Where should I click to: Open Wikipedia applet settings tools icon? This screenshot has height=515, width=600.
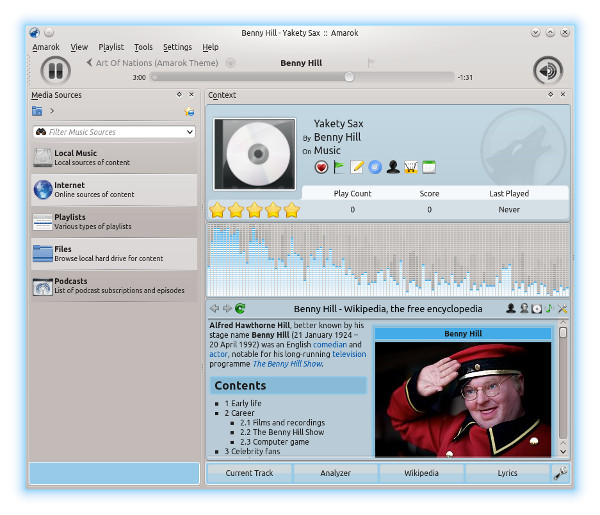click(562, 309)
